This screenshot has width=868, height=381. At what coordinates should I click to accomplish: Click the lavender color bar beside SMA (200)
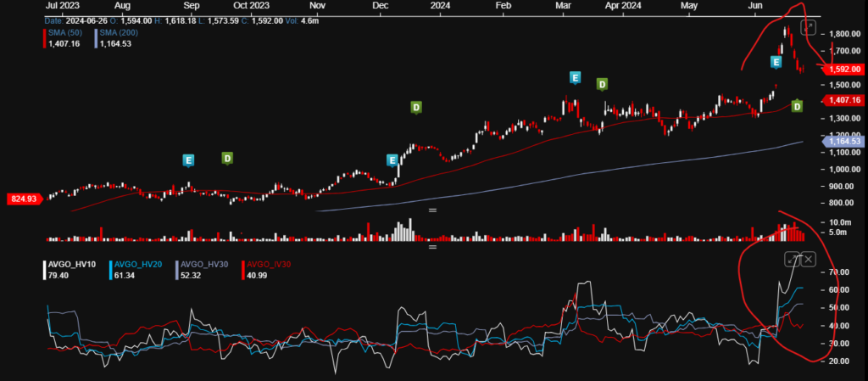[97, 37]
